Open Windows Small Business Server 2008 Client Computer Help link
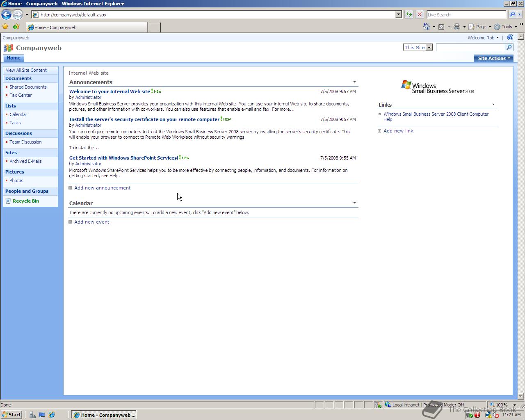This screenshot has height=420, width=525. tap(436, 117)
